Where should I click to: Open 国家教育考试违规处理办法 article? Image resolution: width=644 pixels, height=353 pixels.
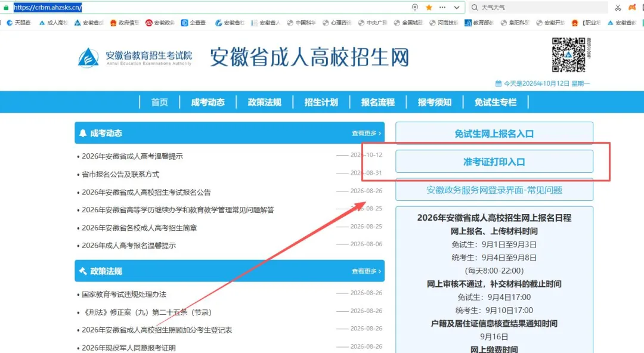click(124, 295)
